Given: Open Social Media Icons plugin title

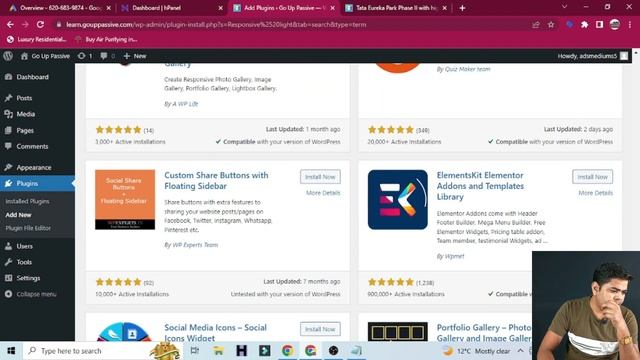Looking at the screenshot, I should 216,332.
